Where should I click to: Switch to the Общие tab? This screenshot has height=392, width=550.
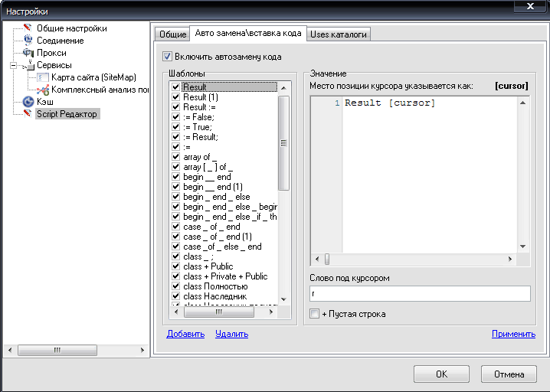click(x=172, y=34)
